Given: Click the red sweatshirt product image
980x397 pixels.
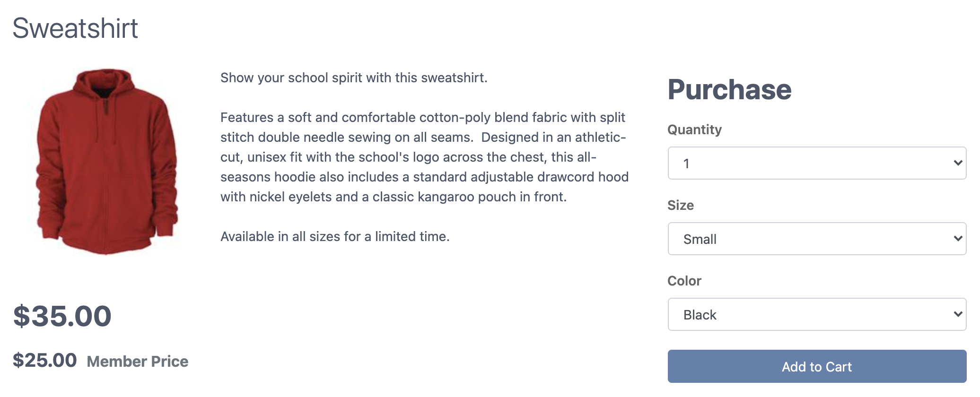Looking at the screenshot, I should coord(107,162).
